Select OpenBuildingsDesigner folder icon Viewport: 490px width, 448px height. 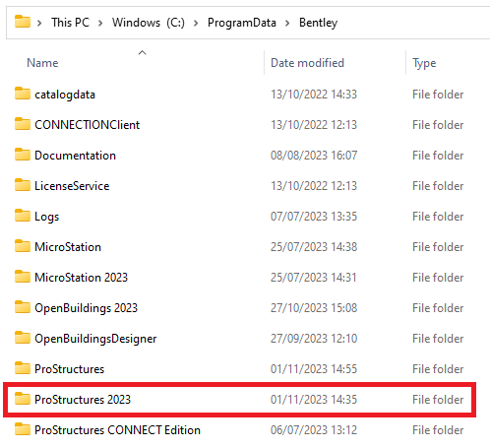coord(23,338)
